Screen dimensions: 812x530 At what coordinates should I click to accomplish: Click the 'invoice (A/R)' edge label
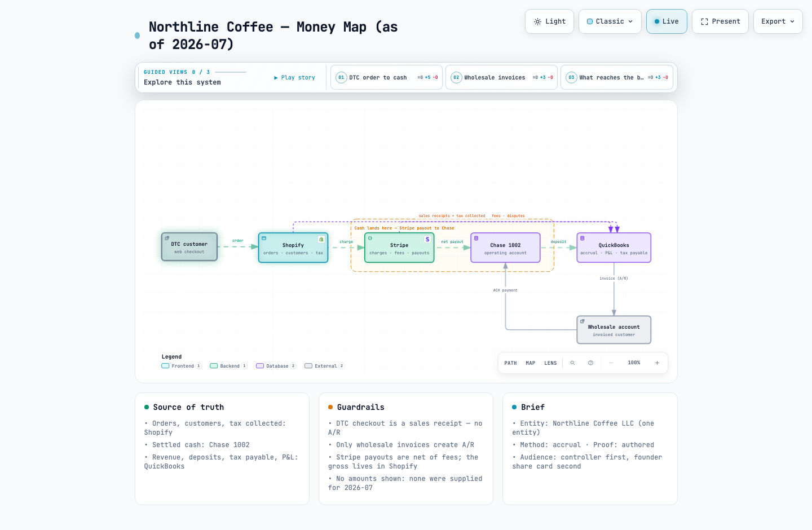614,279
